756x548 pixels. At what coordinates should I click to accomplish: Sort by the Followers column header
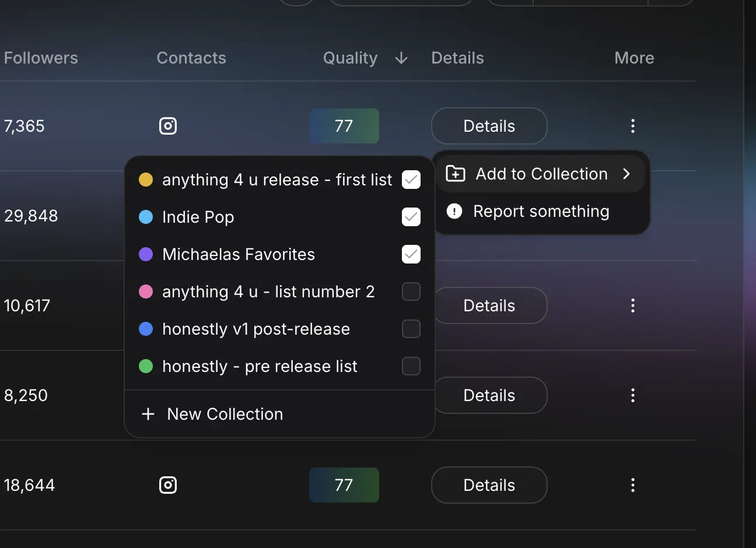click(x=41, y=58)
